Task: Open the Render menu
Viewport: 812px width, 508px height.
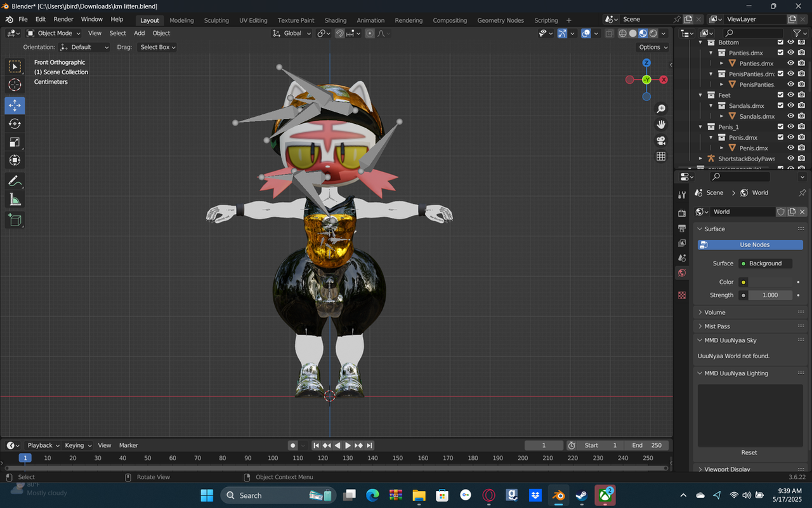Action: 63,19
